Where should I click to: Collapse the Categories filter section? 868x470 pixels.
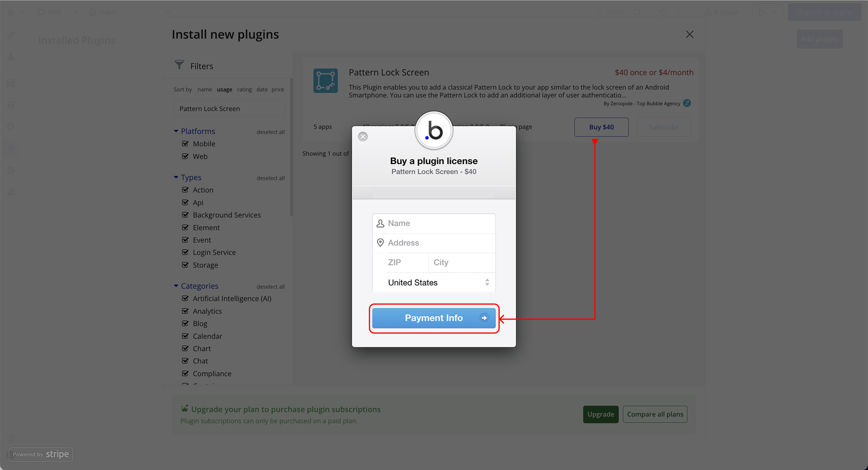(x=176, y=286)
